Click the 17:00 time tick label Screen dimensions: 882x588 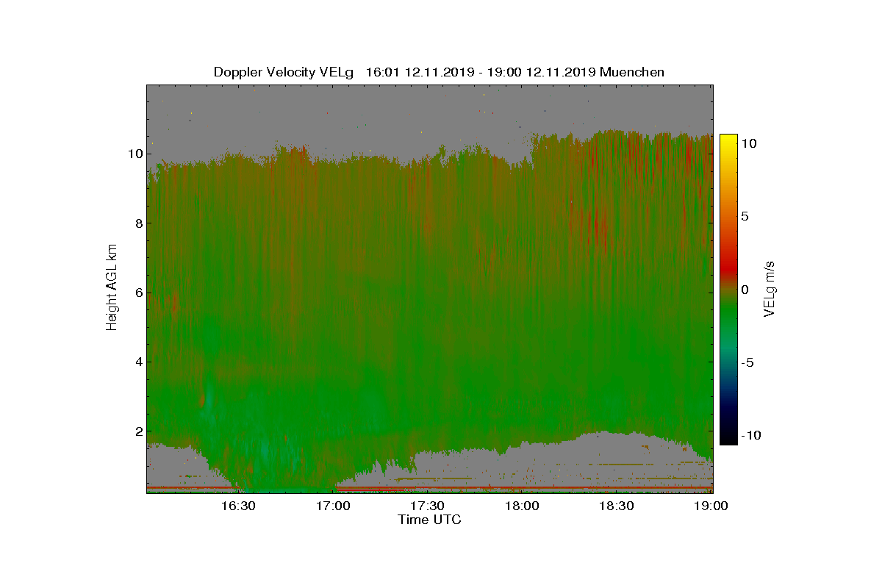(x=333, y=506)
